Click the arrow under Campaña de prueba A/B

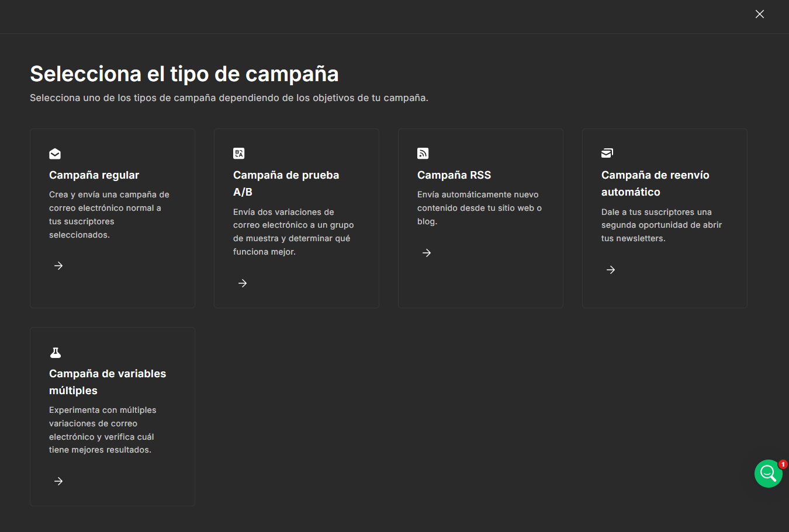(x=243, y=283)
